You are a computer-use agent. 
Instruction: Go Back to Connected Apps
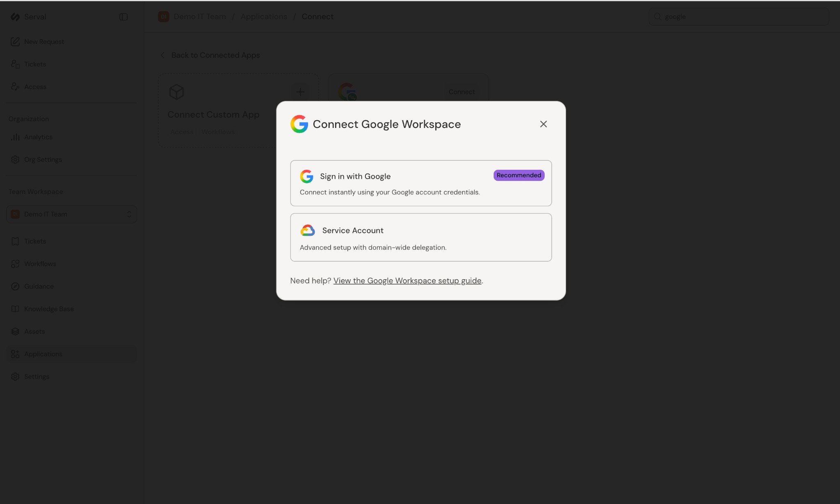click(215, 55)
